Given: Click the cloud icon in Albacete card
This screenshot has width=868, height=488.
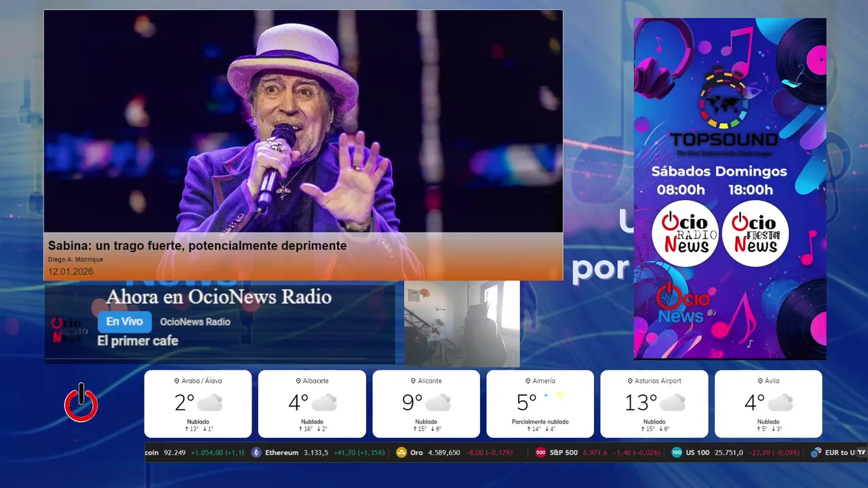Looking at the screenshot, I should 324,403.
